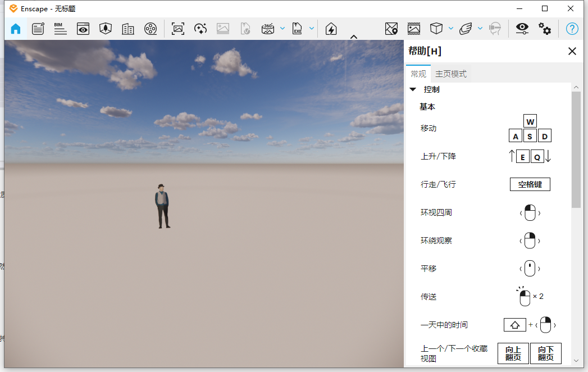
Task: Toggle the help question mark icon
Action: (572, 29)
